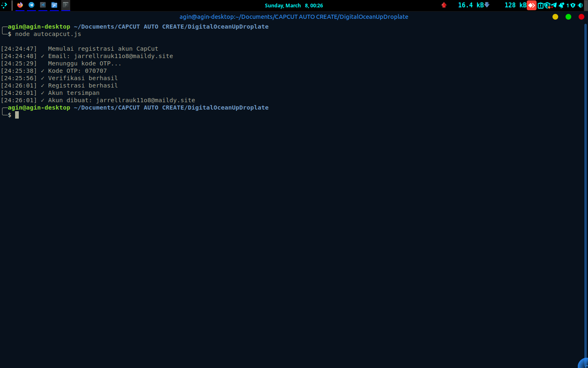Screen dimensions: 588x368
Task: Click the blue download arrow indicator
Action: click(x=487, y=5)
